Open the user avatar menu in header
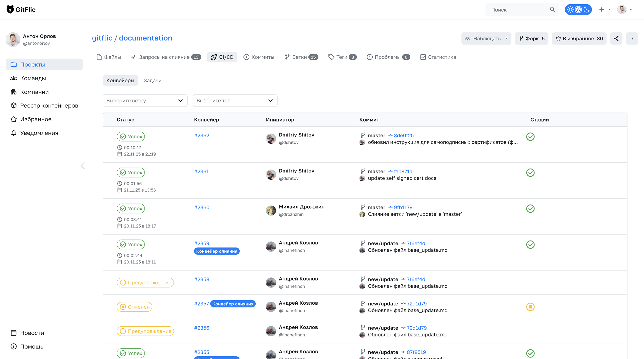The image size is (644, 359). pos(624,10)
